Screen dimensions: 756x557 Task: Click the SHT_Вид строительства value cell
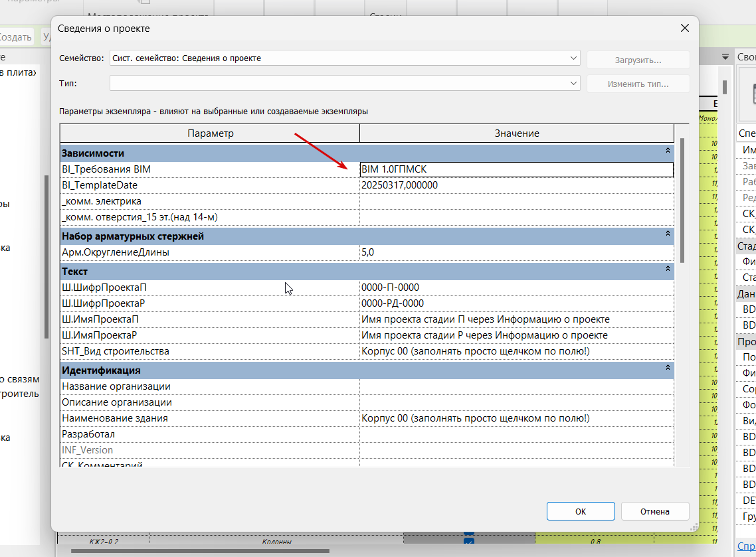click(516, 351)
